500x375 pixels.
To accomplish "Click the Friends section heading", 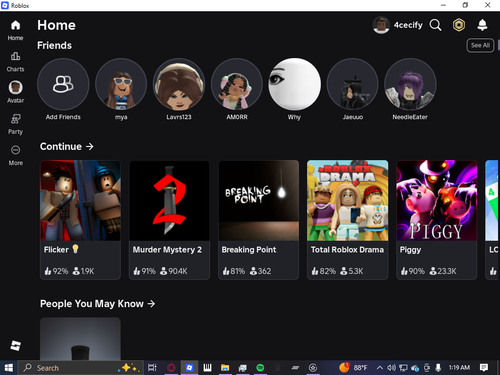I will tap(54, 45).
